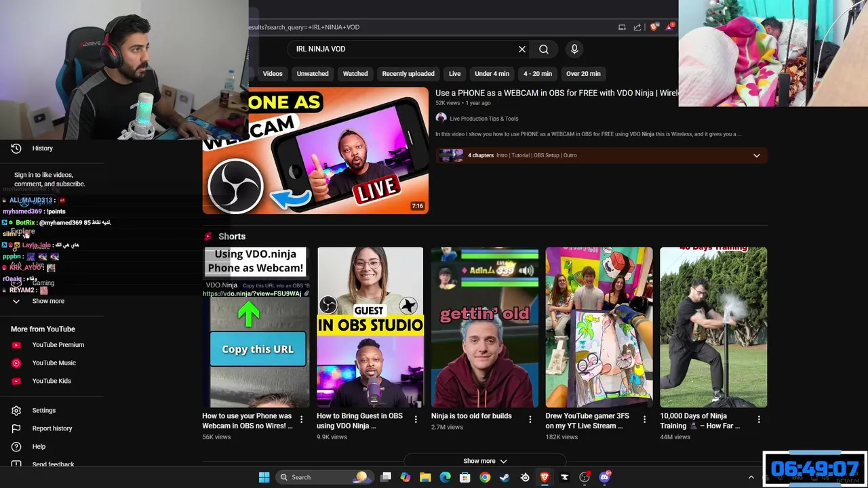Click the 4 chapters preview thumbnail
The height and width of the screenshot is (488, 868).
[451, 155]
